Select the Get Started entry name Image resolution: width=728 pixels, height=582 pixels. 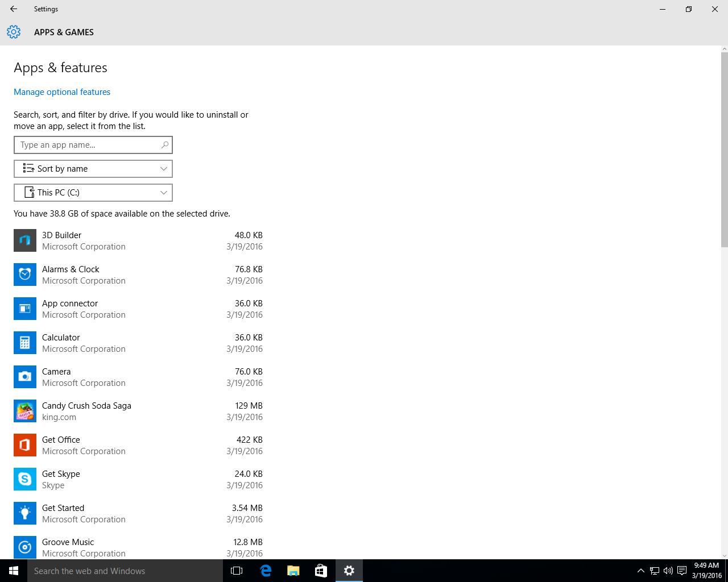63,508
